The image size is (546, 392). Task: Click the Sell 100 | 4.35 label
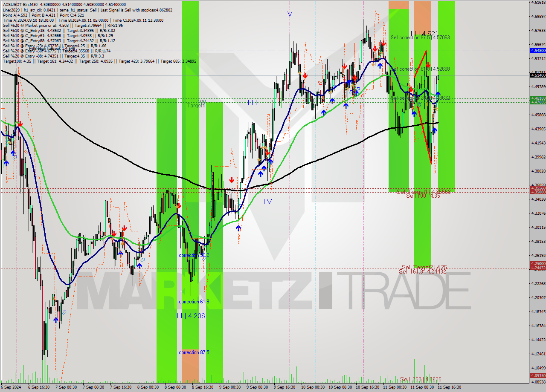click(423, 196)
